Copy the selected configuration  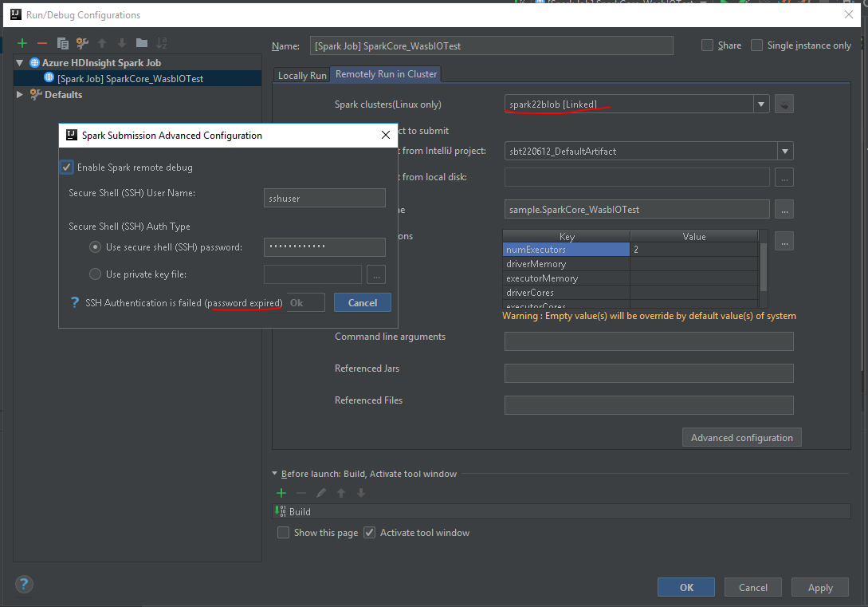tap(63, 43)
